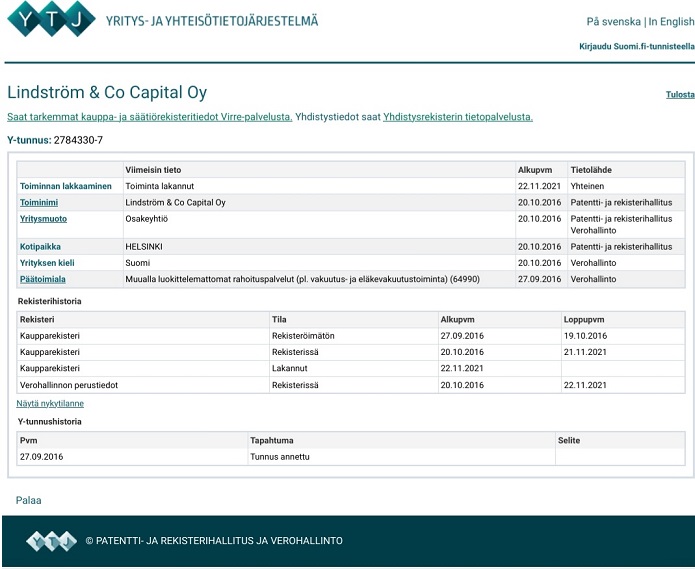Click the small YTJ logo in footer

coord(51,541)
